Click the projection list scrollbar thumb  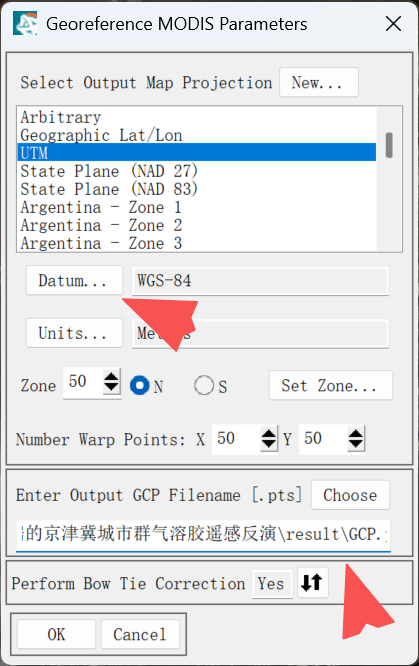pyautogui.click(x=389, y=145)
